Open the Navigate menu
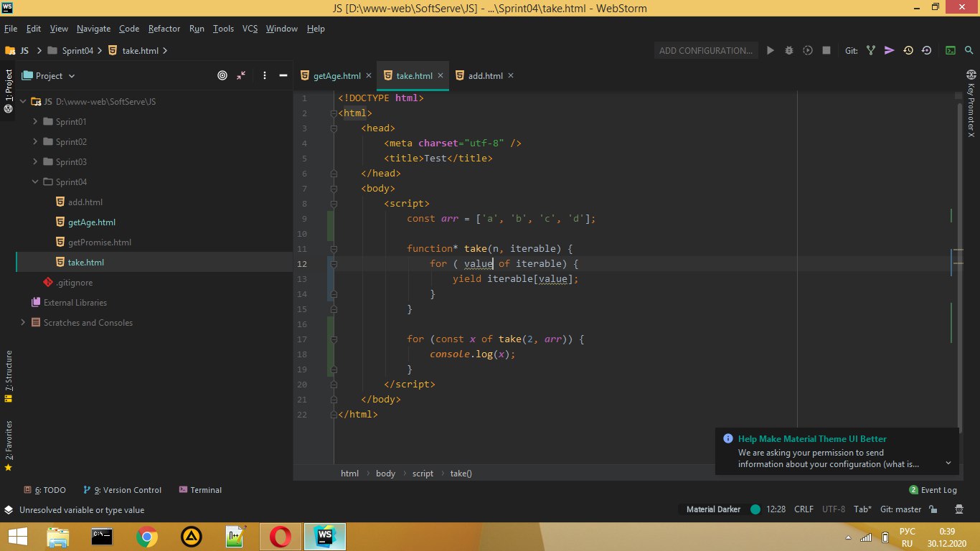This screenshot has height=551, width=980. [93, 29]
